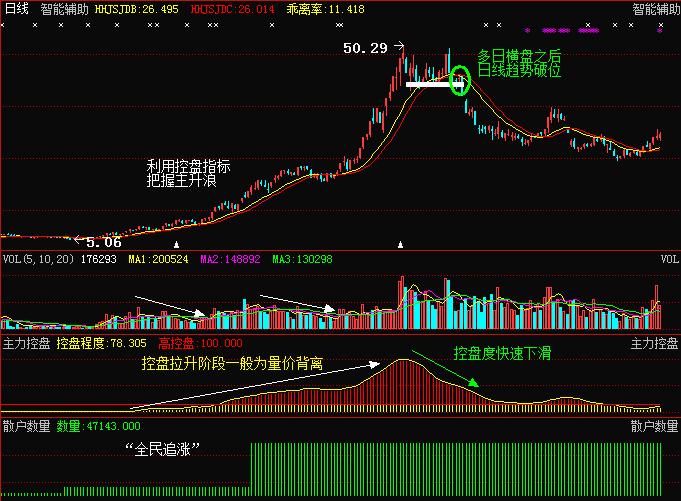Viewport: 681px width, 501px height.
Task: Click the 日线 period label
Action: tap(16, 9)
